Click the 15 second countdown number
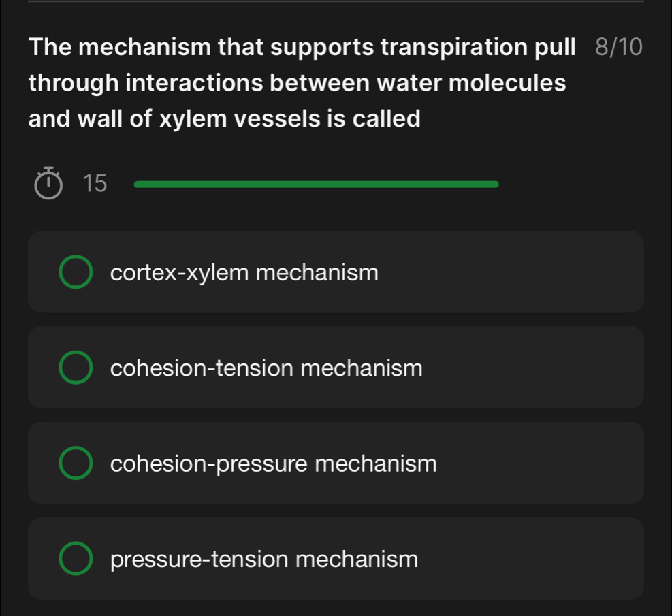 [96, 183]
